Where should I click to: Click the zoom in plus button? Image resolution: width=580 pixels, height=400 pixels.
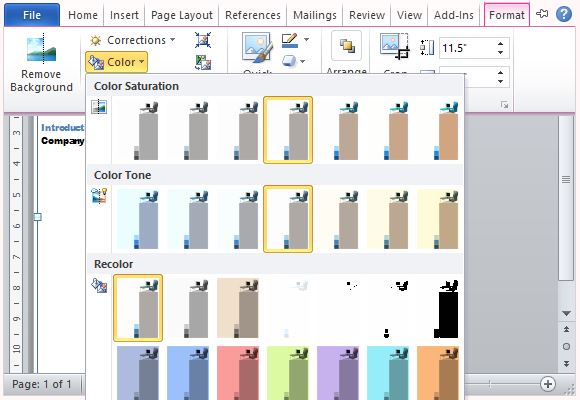548,384
